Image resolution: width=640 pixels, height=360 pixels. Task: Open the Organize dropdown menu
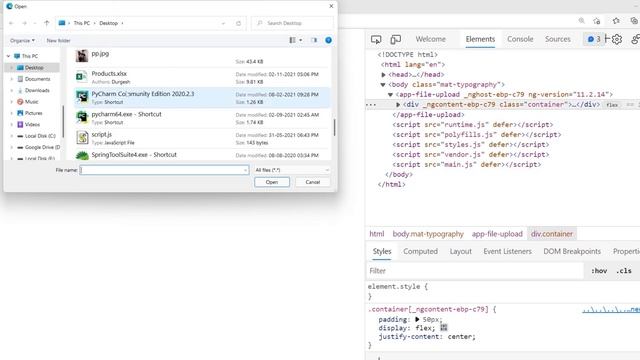coord(22,40)
